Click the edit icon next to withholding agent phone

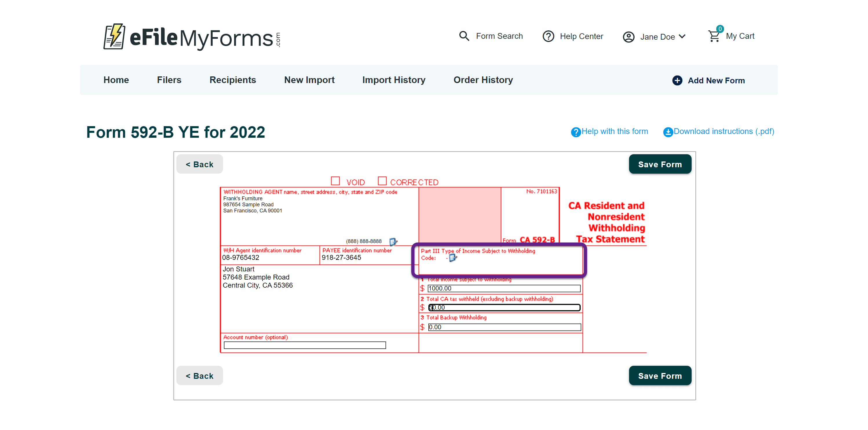pyautogui.click(x=393, y=241)
